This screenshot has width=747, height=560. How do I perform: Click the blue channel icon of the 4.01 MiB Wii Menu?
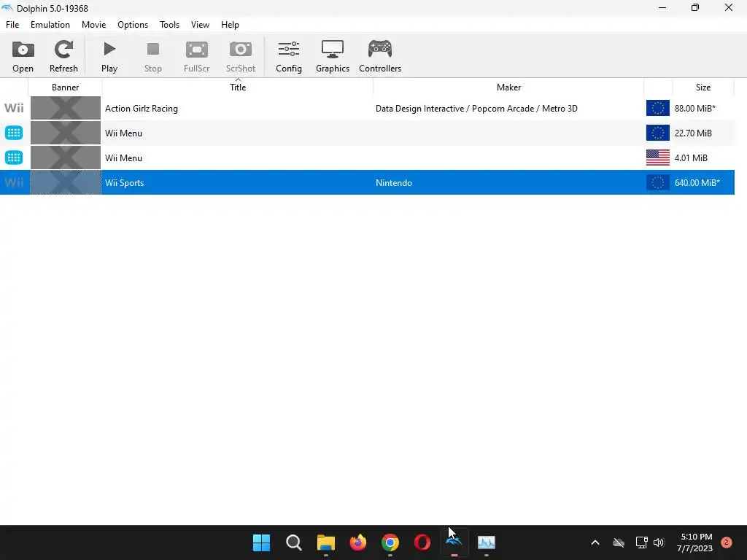[14, 157]
